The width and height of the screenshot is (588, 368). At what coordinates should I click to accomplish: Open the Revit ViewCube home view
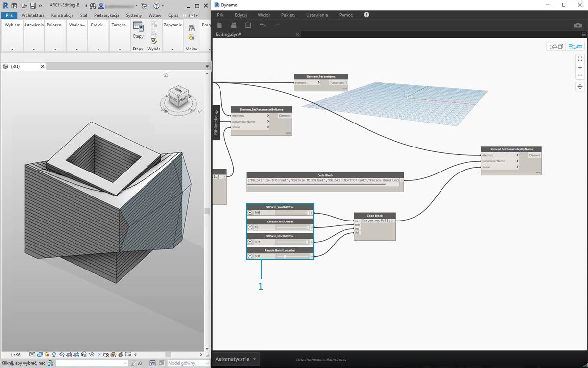click(x=166, y=75)
